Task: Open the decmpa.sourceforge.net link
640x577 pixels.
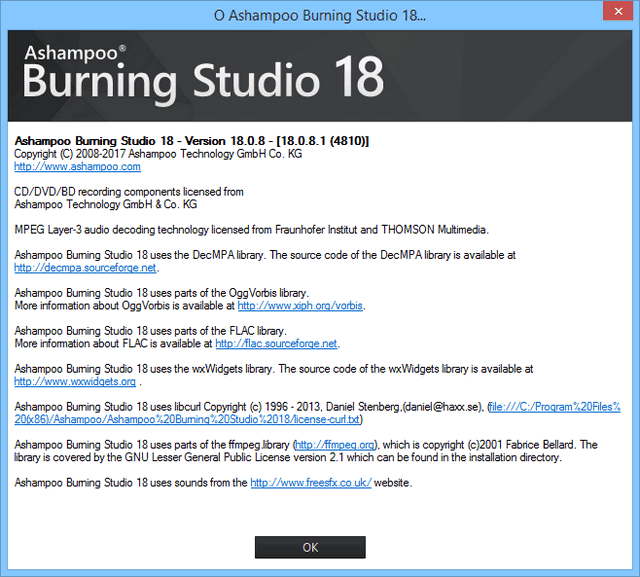Action: click(x=85, y=268)
